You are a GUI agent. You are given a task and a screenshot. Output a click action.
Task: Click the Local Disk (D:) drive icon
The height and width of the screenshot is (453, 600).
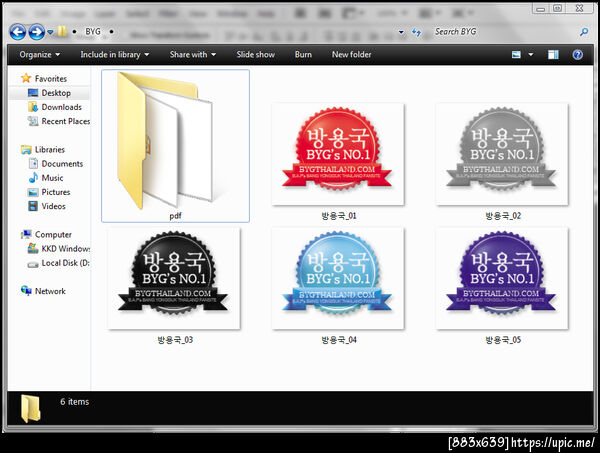click(x=33, y=264)
